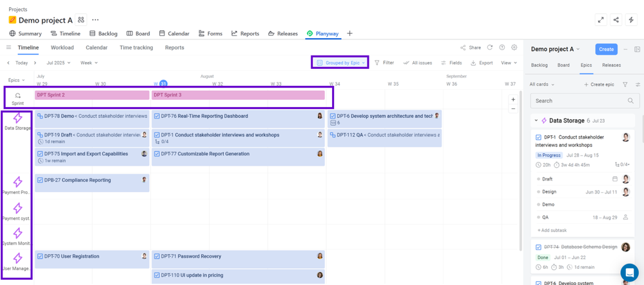Switch to the Summary tab
644x285 pixels.
[x=25, y=34]
